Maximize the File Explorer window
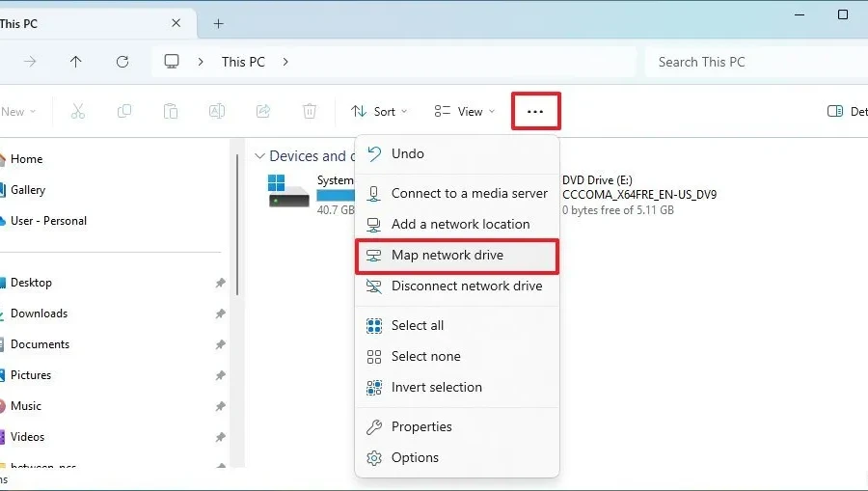Image resolution: width=868 pixels, height=491 pixels. (x=843, y=14)
